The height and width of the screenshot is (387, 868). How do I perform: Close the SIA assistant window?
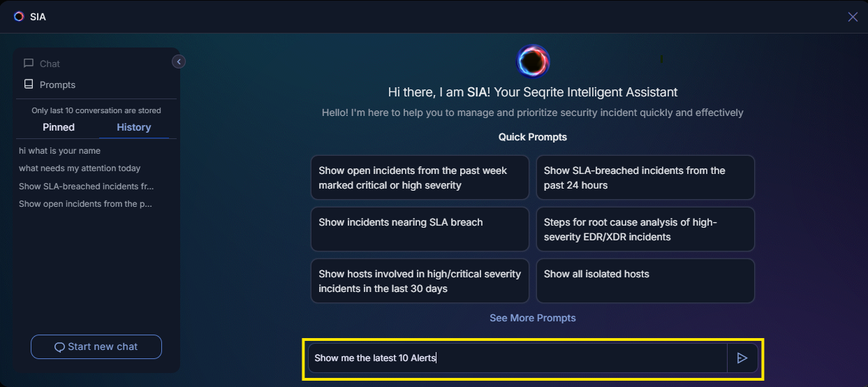tap(853, 17)
